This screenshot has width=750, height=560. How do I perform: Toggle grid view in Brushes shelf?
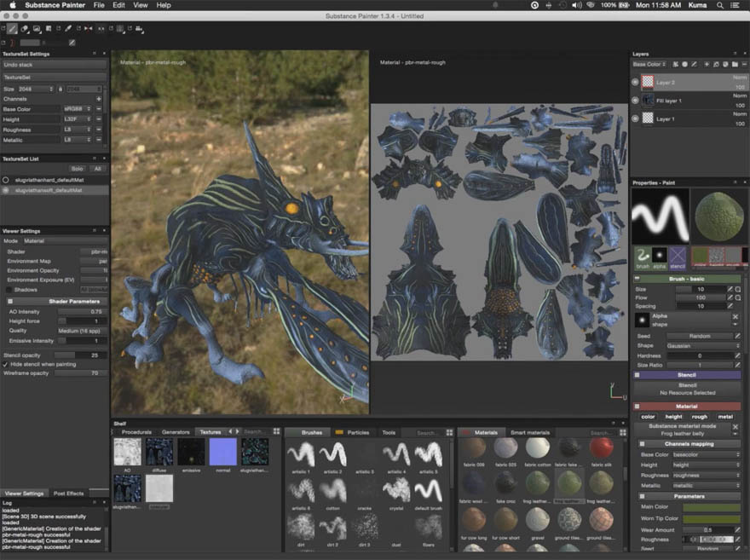450,432
